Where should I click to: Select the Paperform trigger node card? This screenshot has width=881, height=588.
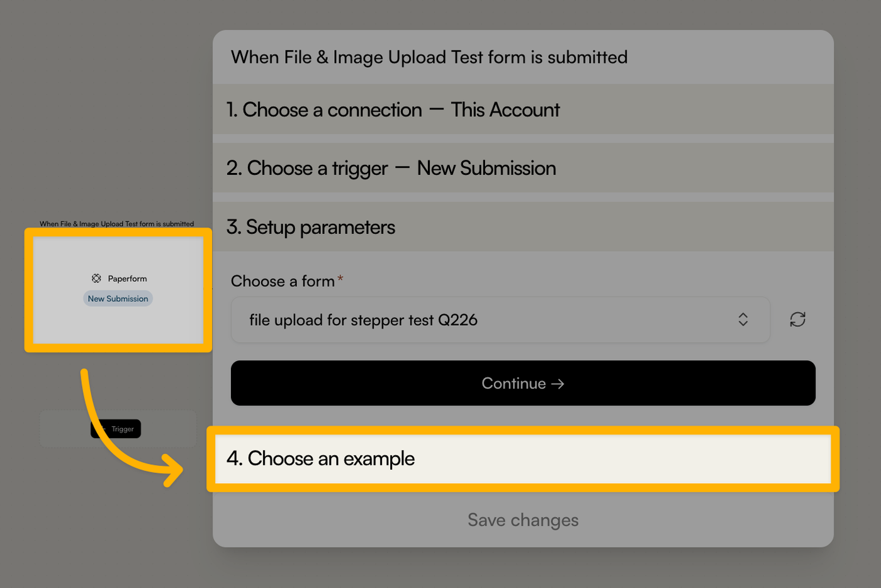pyautogui.click(x=118, y=290)
